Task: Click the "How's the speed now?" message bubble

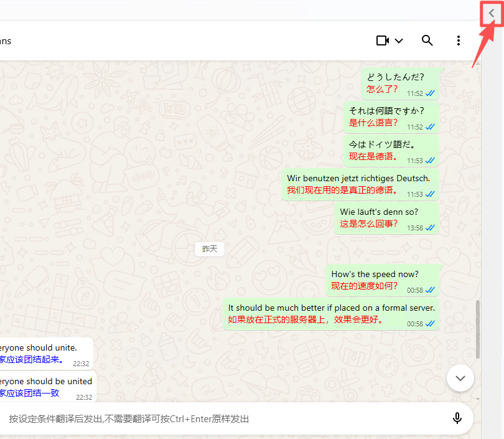Action: 375,274
